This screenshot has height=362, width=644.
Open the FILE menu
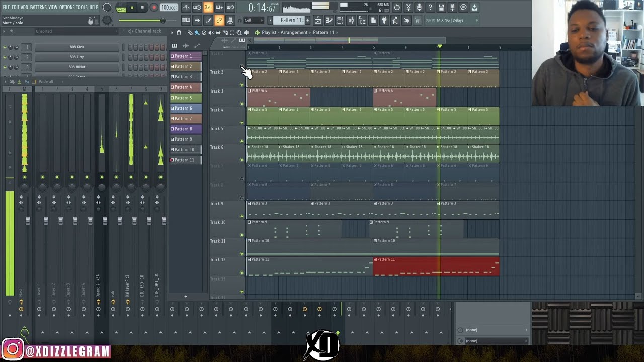click(x=6, y=7)
